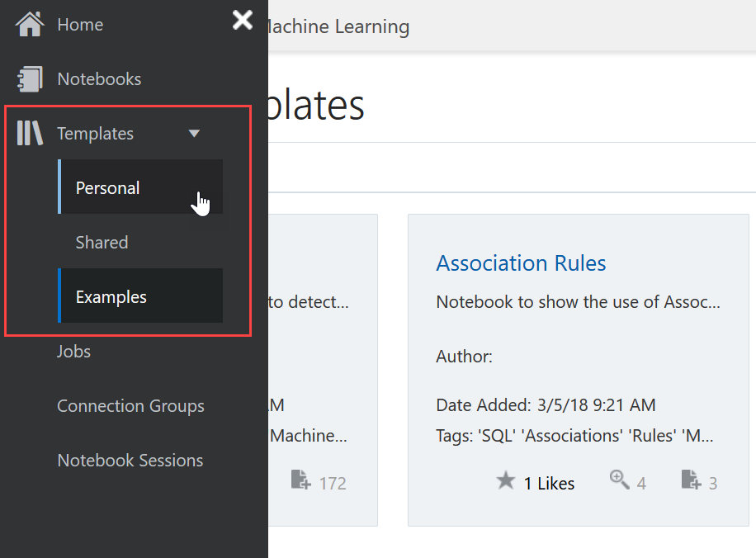Click the star Likes icon
The height and width of the screenshot is (558, 756).
[506, 480]
